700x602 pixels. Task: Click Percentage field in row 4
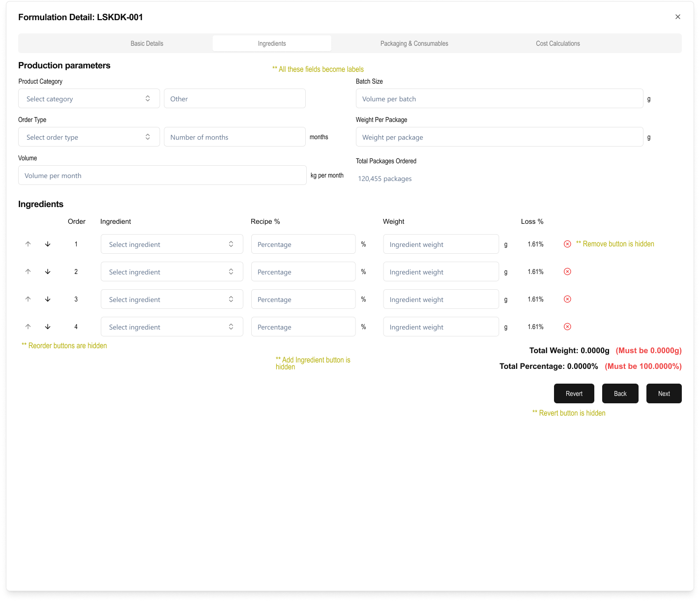click(303, 327)
